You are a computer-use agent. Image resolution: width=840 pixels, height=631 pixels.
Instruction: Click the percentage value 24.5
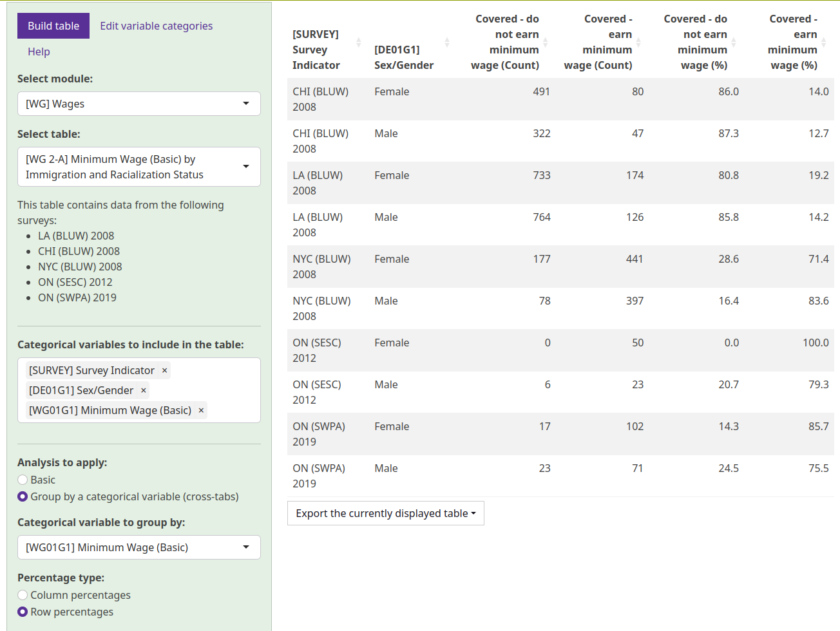click(x=729, y=468)
